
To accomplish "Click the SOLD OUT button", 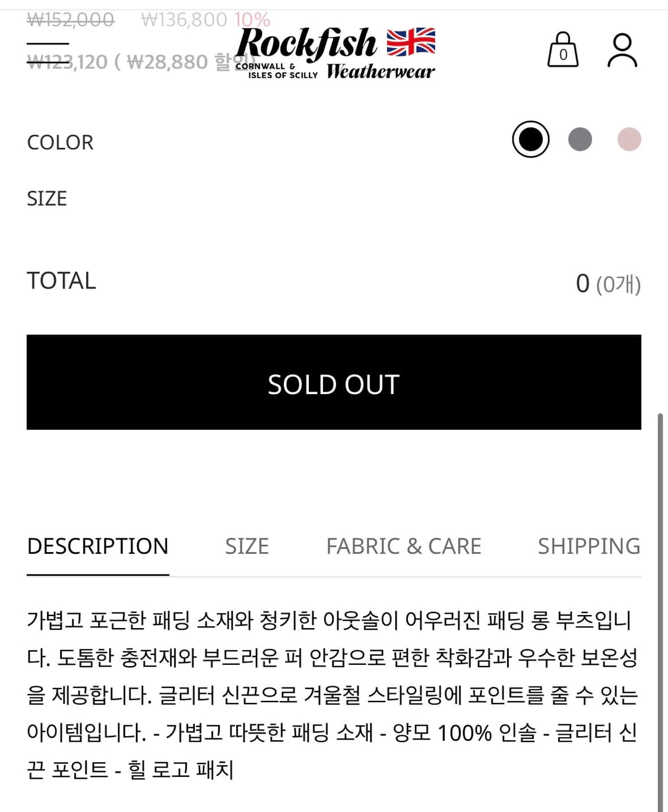I will click(x=334, y=382).
